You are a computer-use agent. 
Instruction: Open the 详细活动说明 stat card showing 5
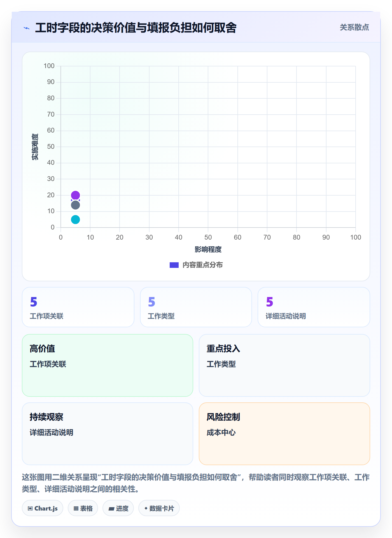[314, 307]
